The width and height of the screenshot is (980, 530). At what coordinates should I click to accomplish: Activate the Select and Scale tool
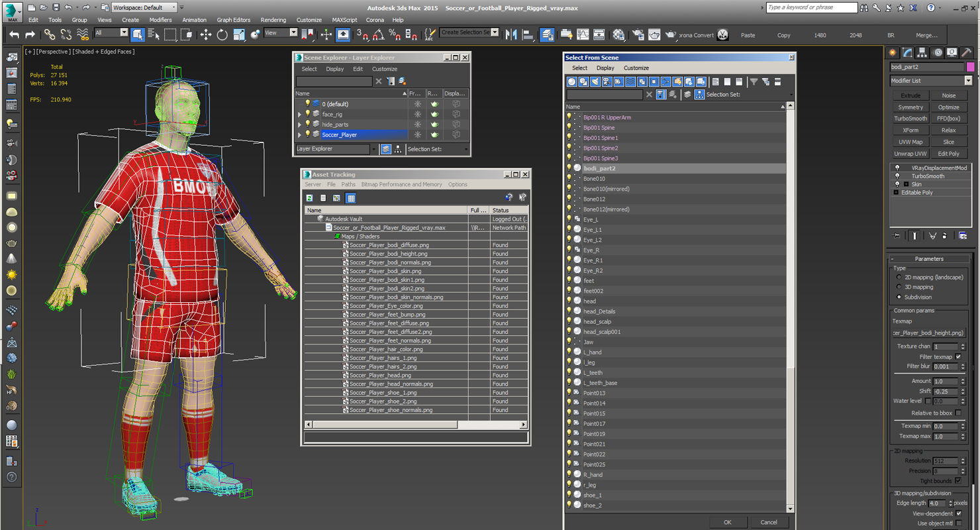point(239,34)
